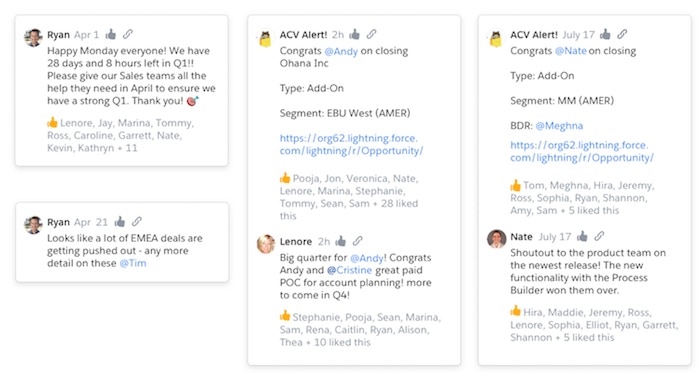Copy link of ACV Alert 2h post
The height and width of the screenshot is (379, 700).
click(x=372, y=34)
